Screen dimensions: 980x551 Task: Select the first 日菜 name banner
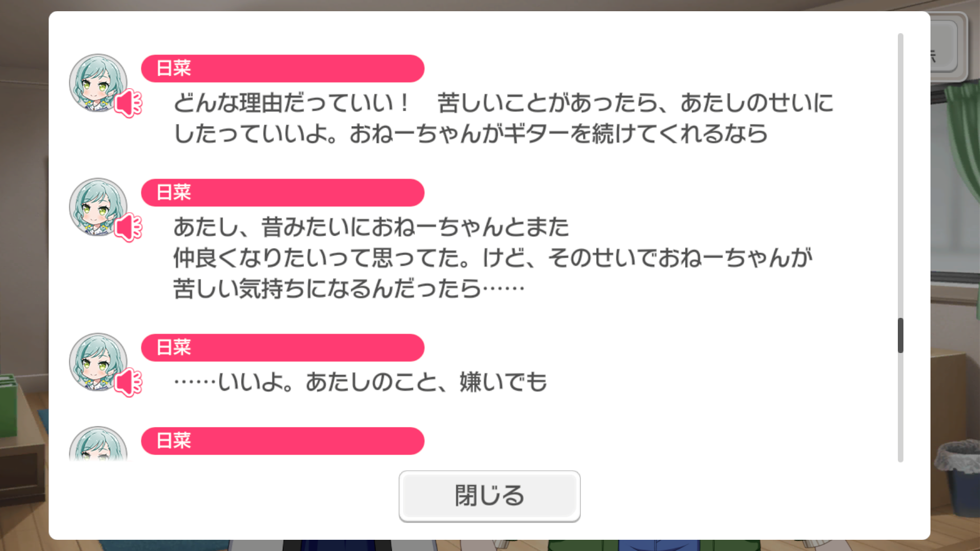pyautogui.click(x=283, y=68)
